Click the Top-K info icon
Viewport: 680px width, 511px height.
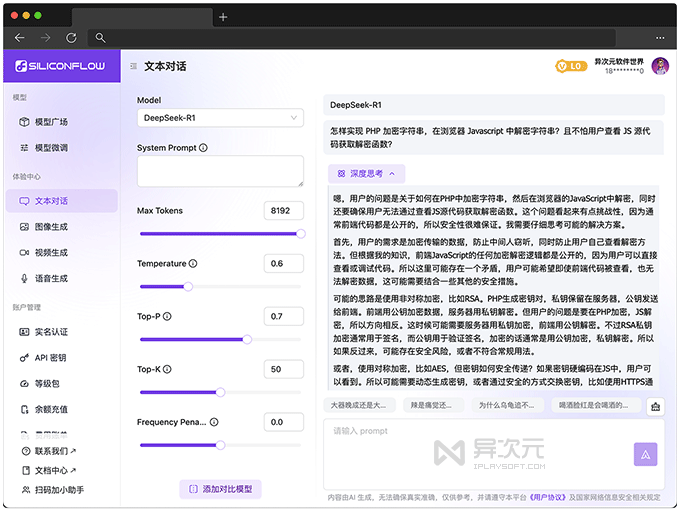coord(167,369)
